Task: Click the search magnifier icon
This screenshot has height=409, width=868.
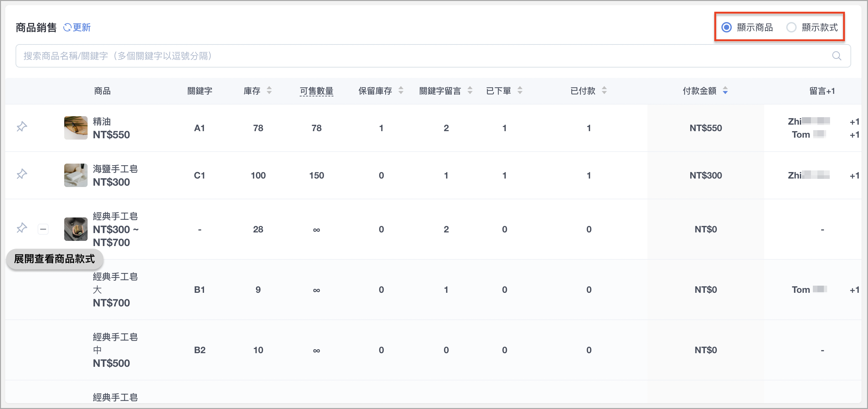Action: [837, 56]
